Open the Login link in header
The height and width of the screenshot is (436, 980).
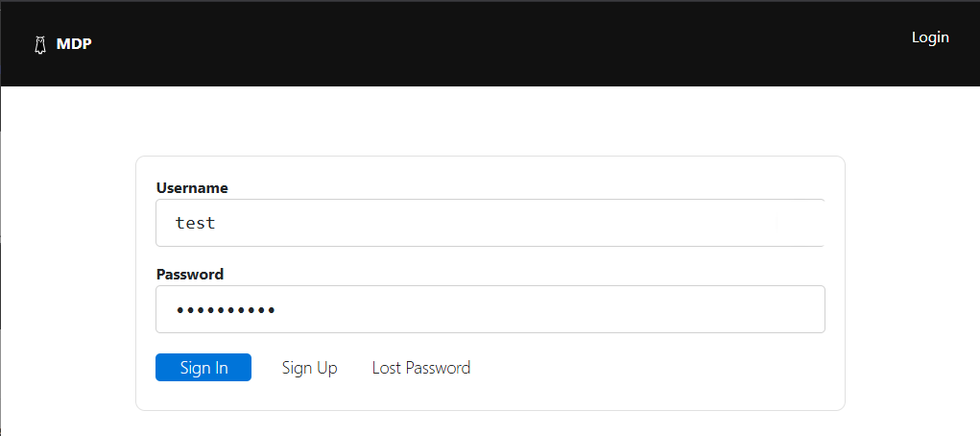[x=929, y=37]
